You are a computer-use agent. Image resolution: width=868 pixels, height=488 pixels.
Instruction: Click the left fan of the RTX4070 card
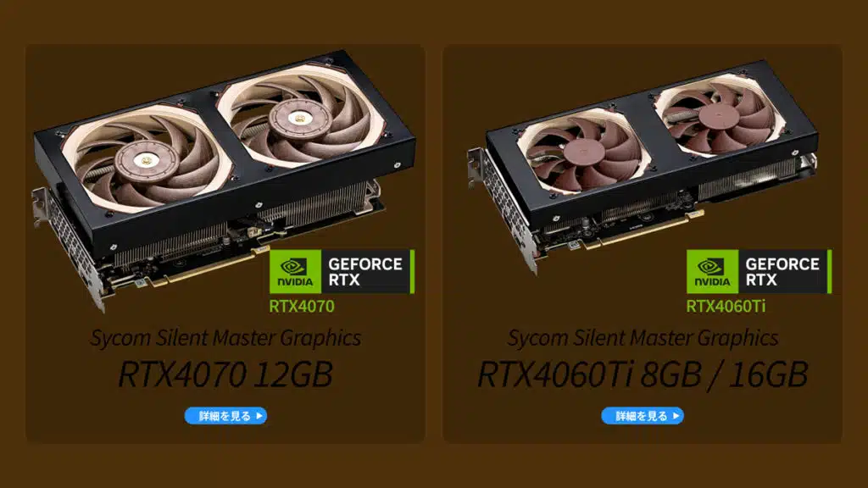(146, 159)
